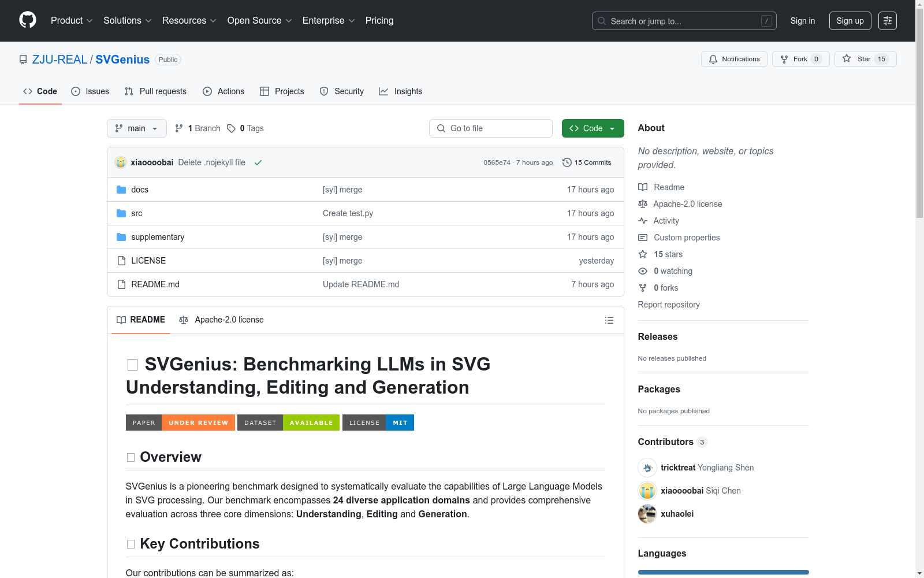Click the Activity pulse icon in About section
The width and height of the screenshot is (924, 578).
(x=643, y=221)
